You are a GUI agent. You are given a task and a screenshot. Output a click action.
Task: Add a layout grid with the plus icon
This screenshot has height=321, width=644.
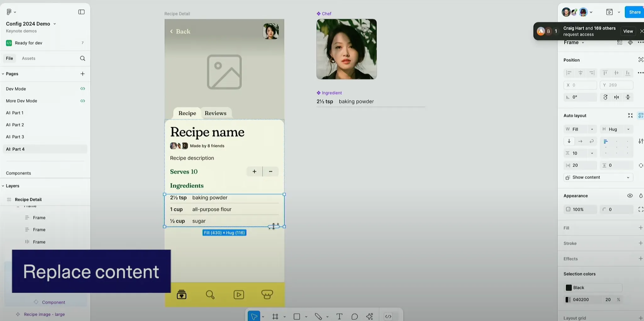tap(641, 318)
